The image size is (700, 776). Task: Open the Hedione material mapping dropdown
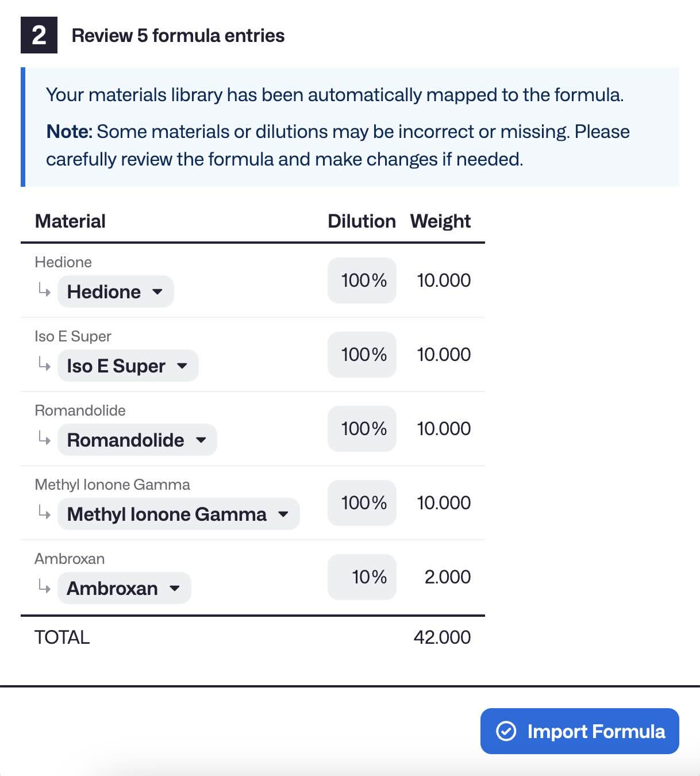(115, 291)
